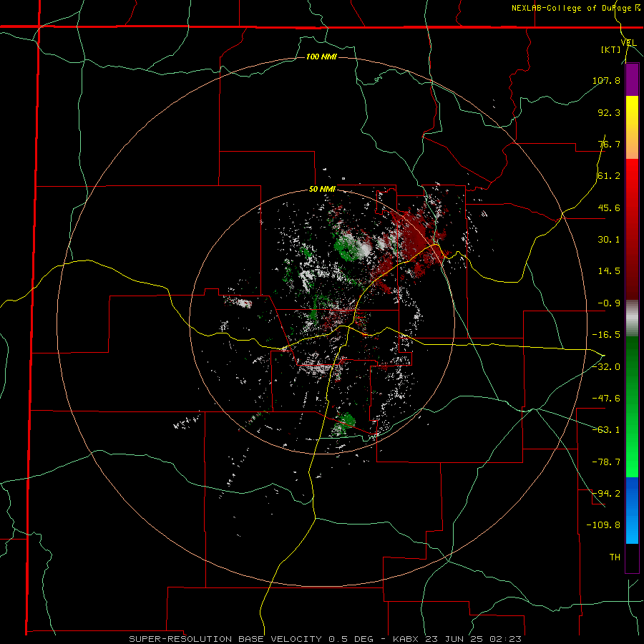The image size is (644, 644).
Task: Click the [KT] units label
Action: 611,49
